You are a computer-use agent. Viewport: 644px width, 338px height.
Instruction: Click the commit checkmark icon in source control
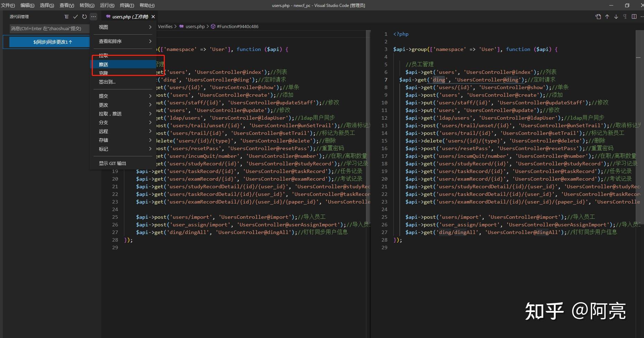[75, 17]
